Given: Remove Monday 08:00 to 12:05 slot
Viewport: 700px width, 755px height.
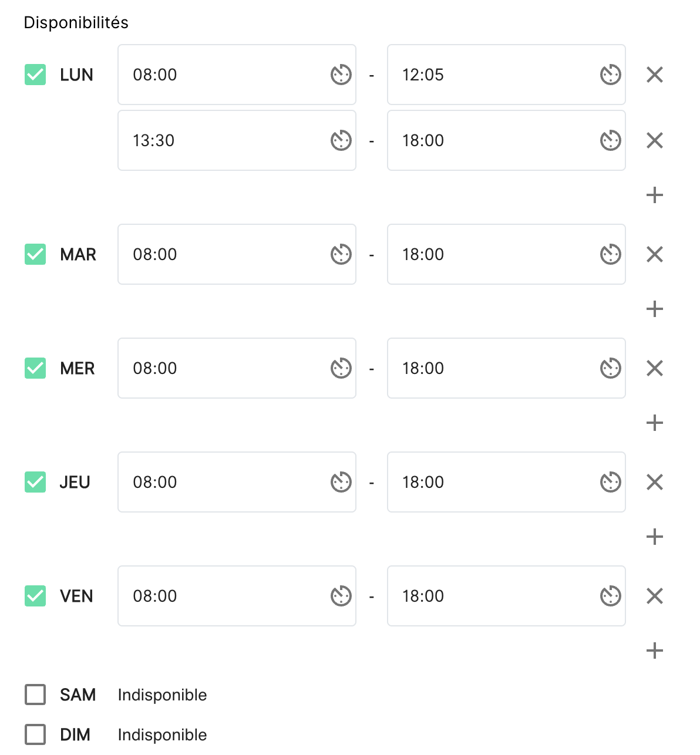Looking at the screenshot, I should point(654,75).
